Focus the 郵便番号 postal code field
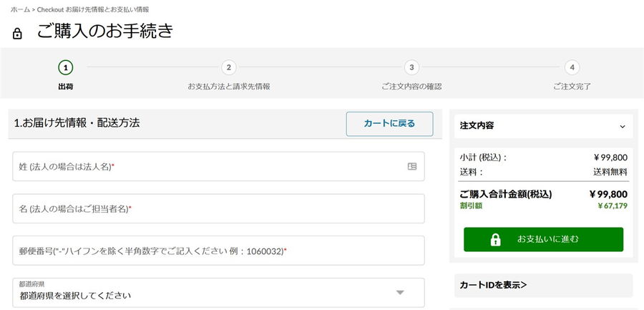 218,251
